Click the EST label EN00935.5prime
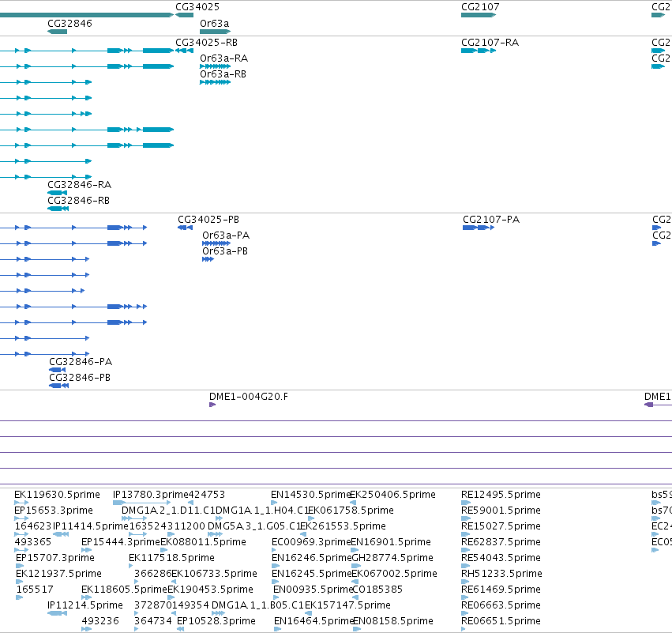Viewport: 672px width, 633px height. tap(313, 590)
